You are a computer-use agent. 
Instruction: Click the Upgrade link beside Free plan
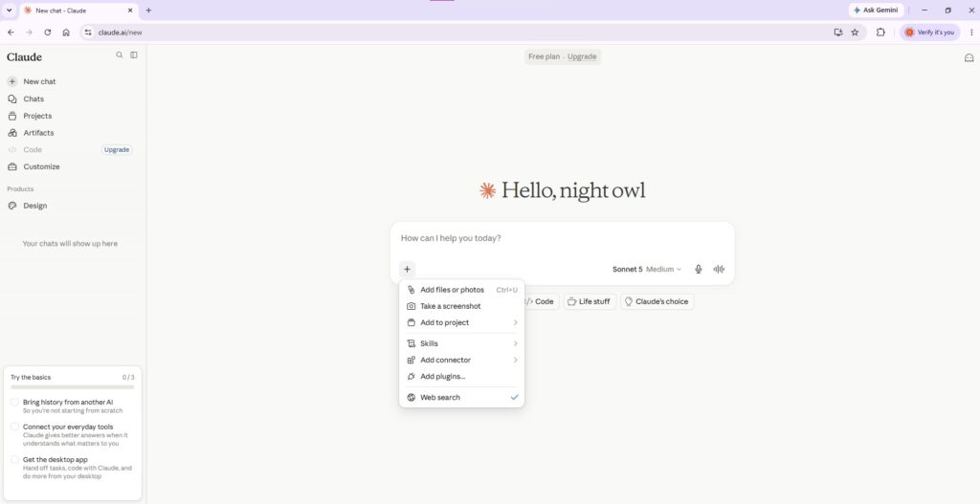(582, 56)
